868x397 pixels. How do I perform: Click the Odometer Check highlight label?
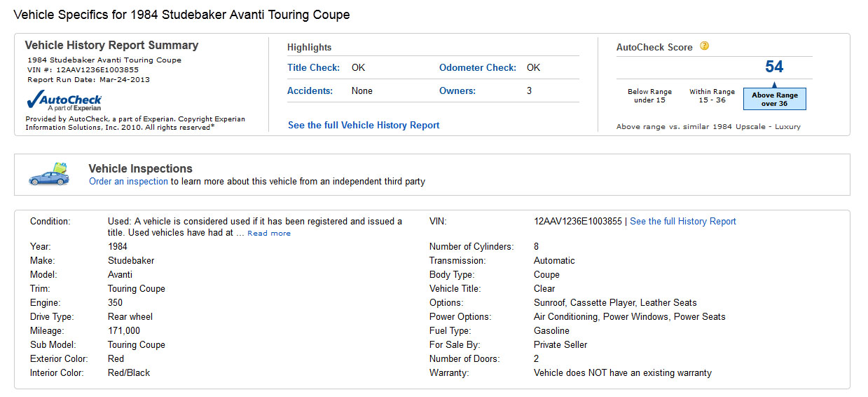477,68
